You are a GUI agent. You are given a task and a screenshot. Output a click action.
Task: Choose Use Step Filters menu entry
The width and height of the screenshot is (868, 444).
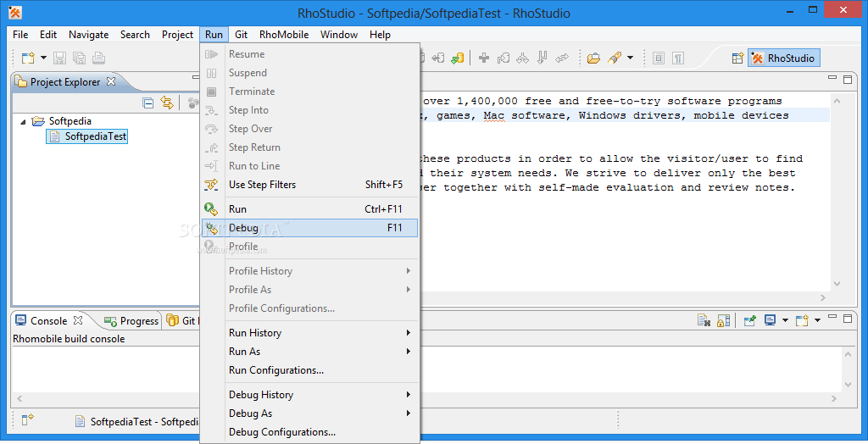(309, 185)
